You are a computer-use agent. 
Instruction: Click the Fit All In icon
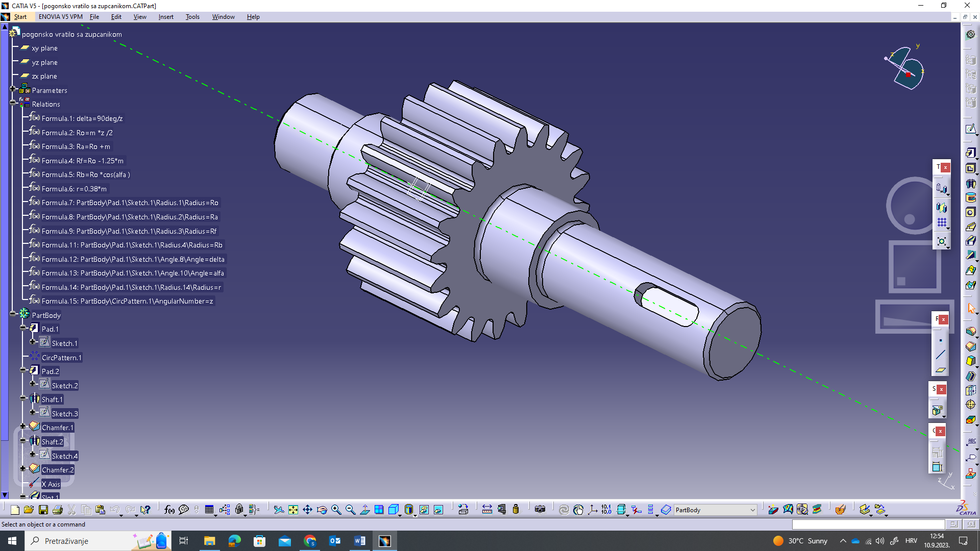pos(293,509)
